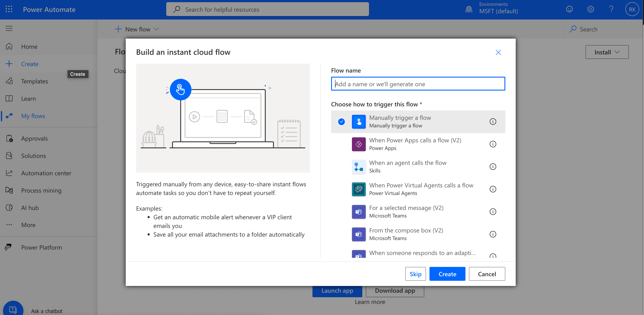The image size is (644, 315).
Task: Expand the Install dropdown button
Action: click(607, 52)
